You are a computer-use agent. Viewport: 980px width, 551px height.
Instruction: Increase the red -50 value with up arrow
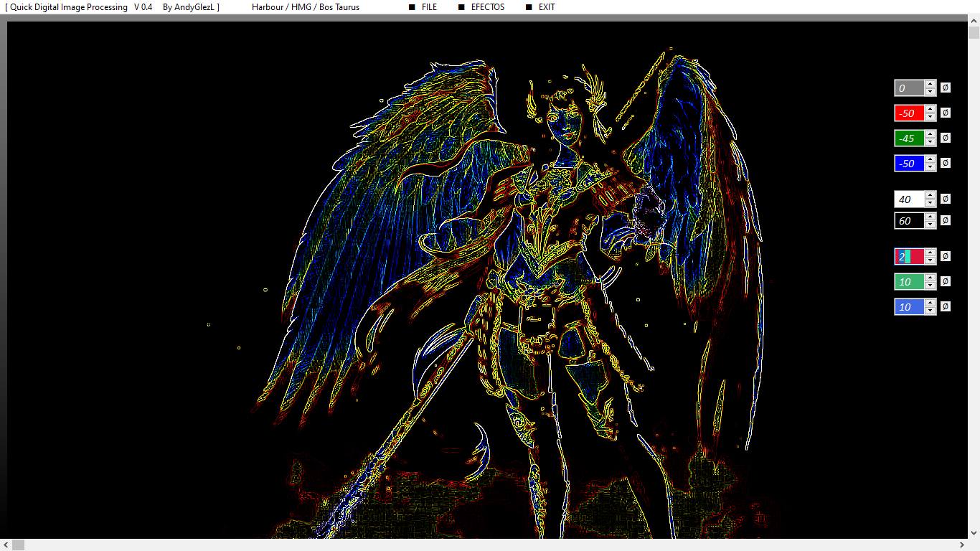tap(930, 109)
